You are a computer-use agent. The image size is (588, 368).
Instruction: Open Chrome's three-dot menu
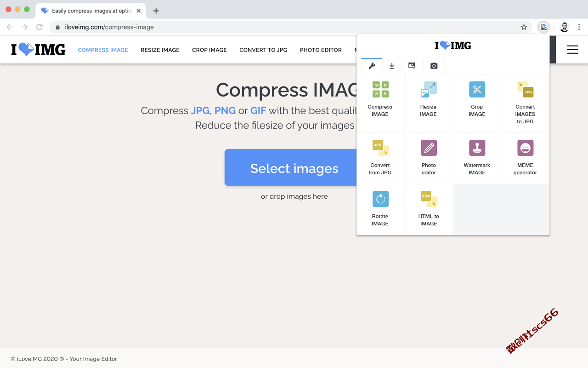click(x=580, y=27)
